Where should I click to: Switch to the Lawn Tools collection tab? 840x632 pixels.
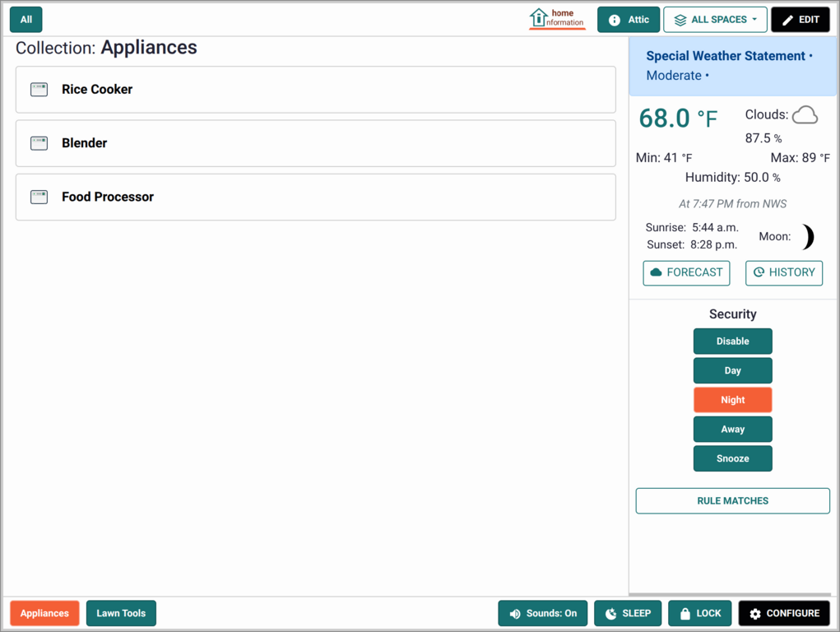click(121, 613)
